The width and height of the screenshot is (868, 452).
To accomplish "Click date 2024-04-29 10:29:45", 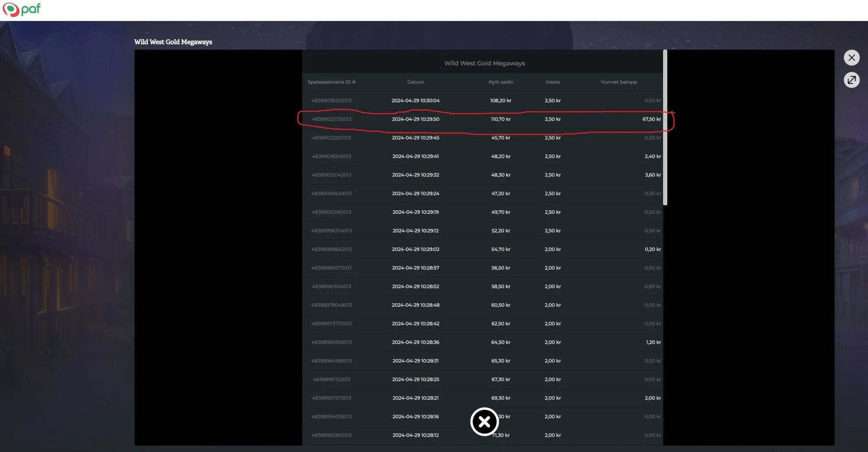I will (x=416, y=138).
